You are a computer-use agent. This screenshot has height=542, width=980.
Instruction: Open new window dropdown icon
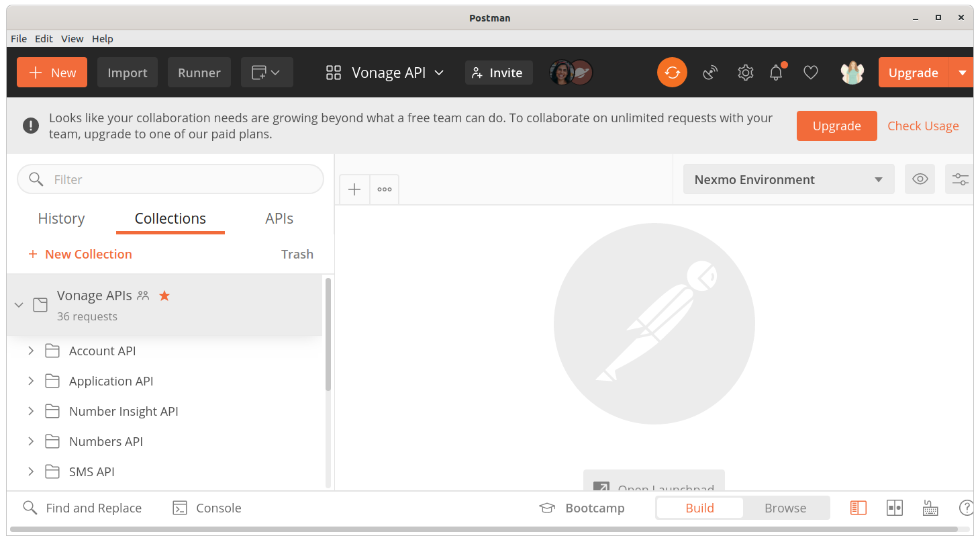click(x=266, y=73)
